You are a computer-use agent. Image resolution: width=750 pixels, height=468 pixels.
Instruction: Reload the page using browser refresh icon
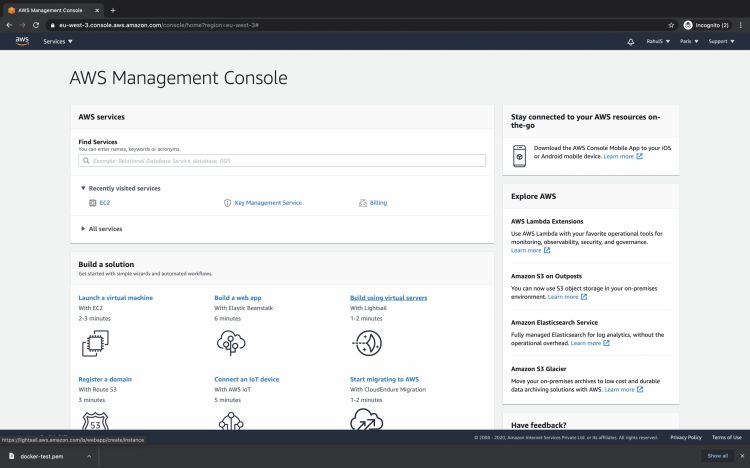pos(36,24)
